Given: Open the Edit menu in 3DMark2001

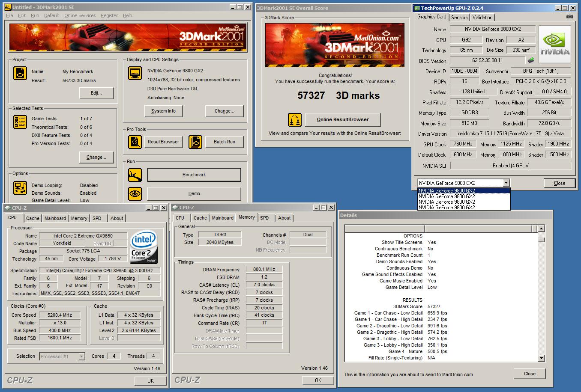Looking at the screenshot, I should [22, 15].
